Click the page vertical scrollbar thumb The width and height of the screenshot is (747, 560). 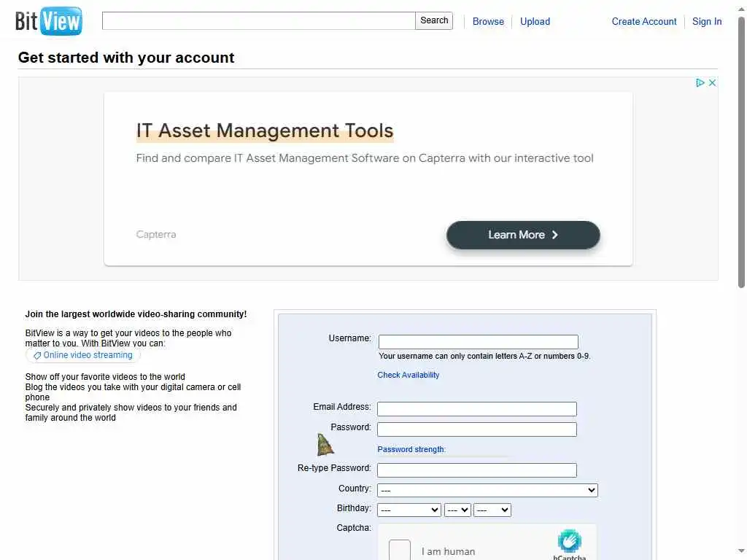[x=741, y=152]
